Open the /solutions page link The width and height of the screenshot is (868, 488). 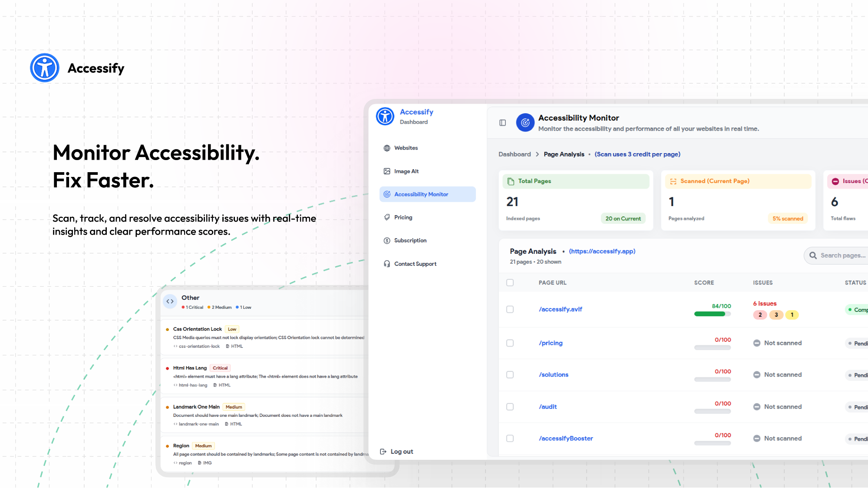point(554,375)
